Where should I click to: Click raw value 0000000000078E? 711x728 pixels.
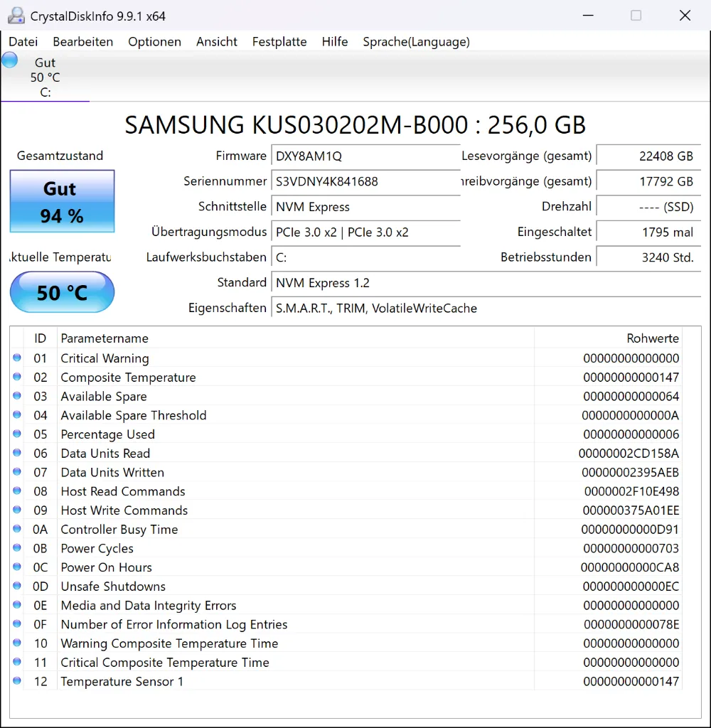coord(631,624)
